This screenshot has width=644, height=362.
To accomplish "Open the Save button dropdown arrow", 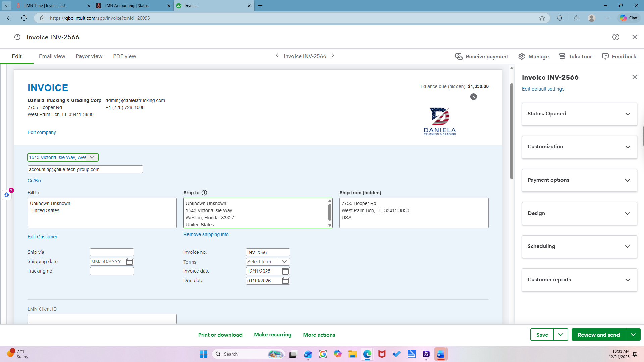I will [561, 335].
